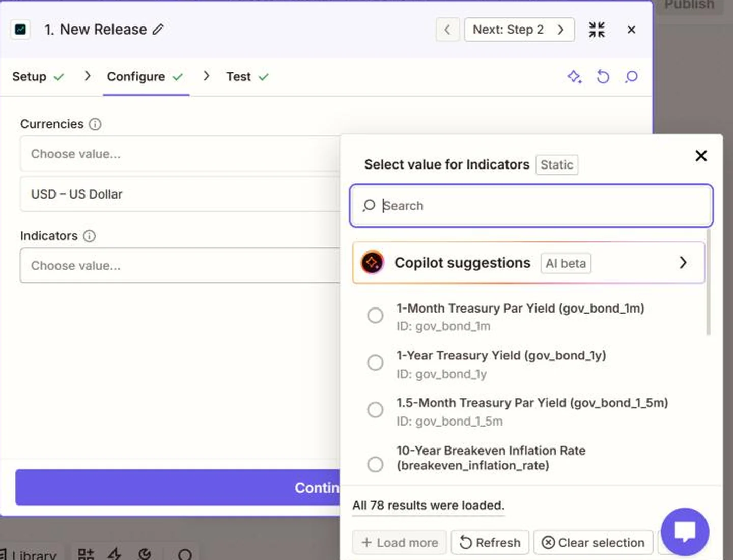Viewport: 733px width, 560px height.
Task: Click the ID: gov_bond_1y text
Action: coord(441,374)
